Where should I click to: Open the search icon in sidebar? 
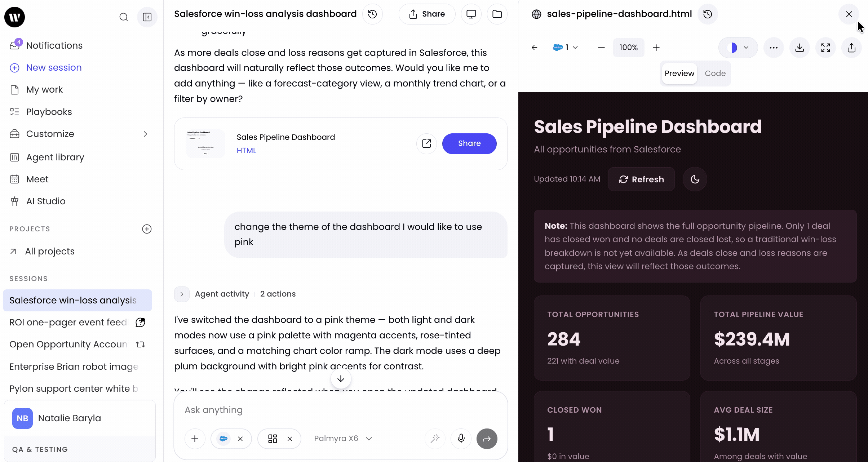tap(124, 17)
